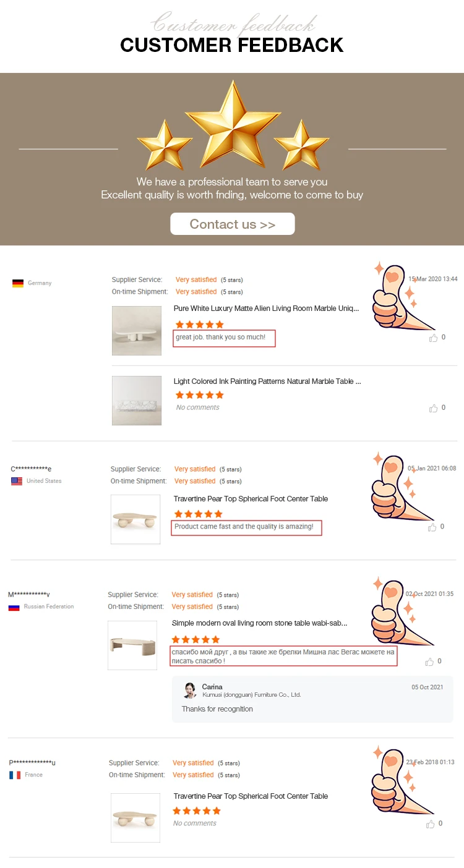Open the US review's pear top table thumbnail
464x868 pixels.
click(135, 519)
